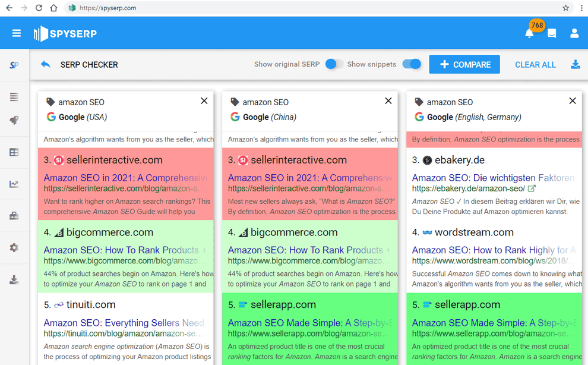Click the CLEAR ALL link
This screenshot has width=588, height=365.
tap(535, 64)
